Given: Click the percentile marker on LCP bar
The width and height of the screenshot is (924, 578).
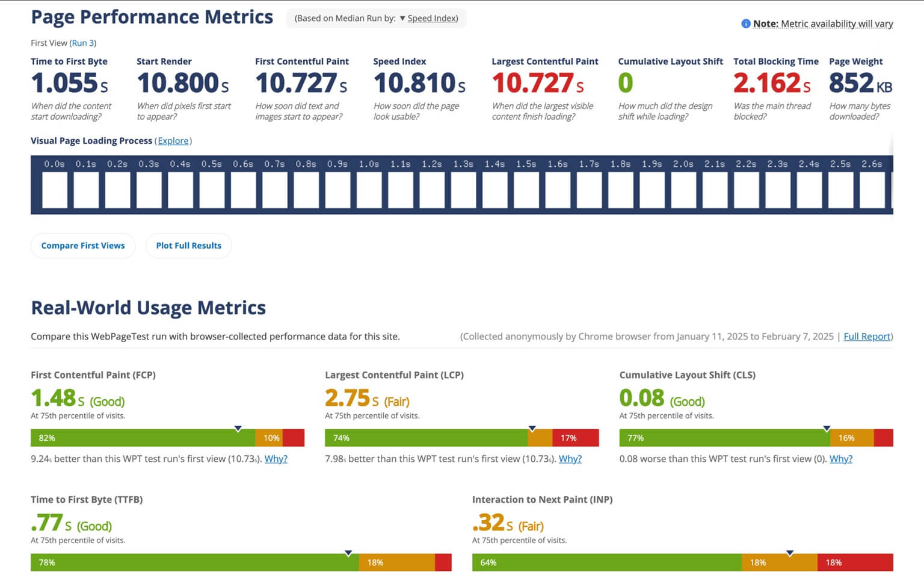Looking at the screenshot, I should coord(532,429).
